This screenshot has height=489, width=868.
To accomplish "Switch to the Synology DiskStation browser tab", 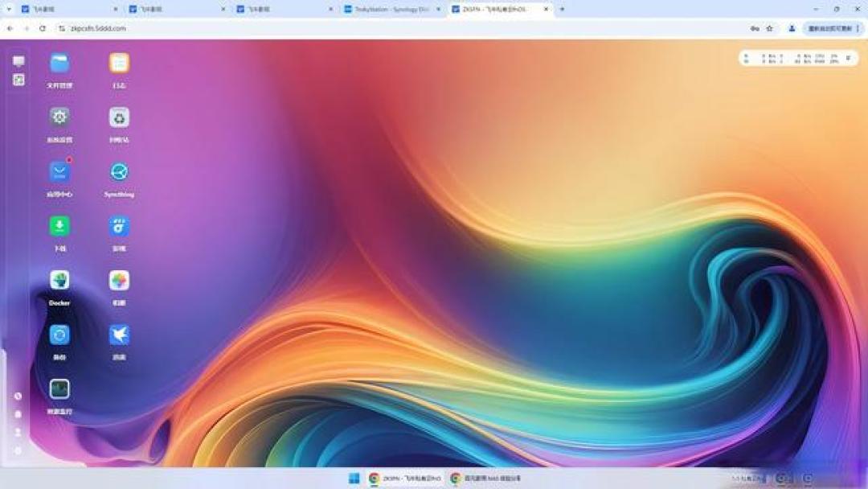I will pyautogui.click(x=391, y=10).
